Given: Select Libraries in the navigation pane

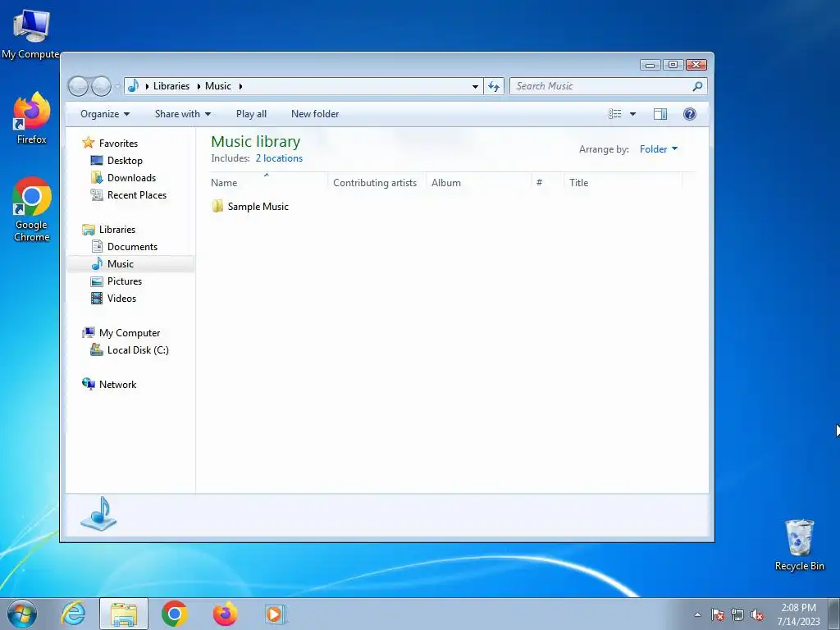Looking at the screenshot, I should [116, 230].
